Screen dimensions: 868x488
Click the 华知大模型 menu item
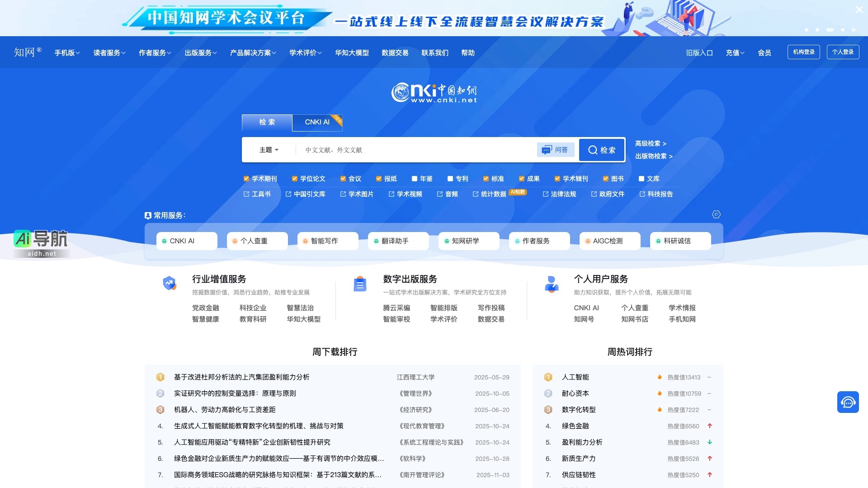point(352,52)
